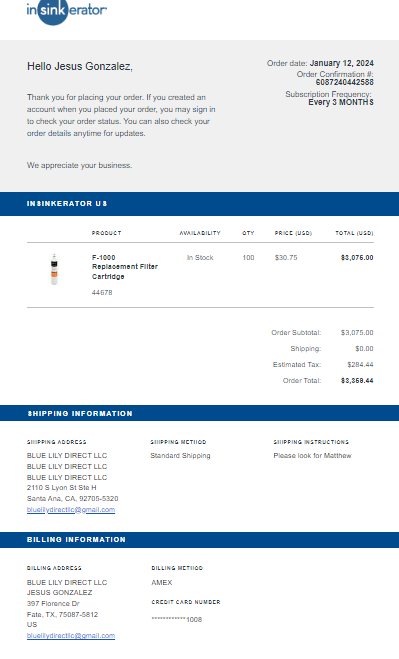Click the InSinkErator US section header
Image resolution: width=399 pixels, height=659 pixels.
point(199,204)
